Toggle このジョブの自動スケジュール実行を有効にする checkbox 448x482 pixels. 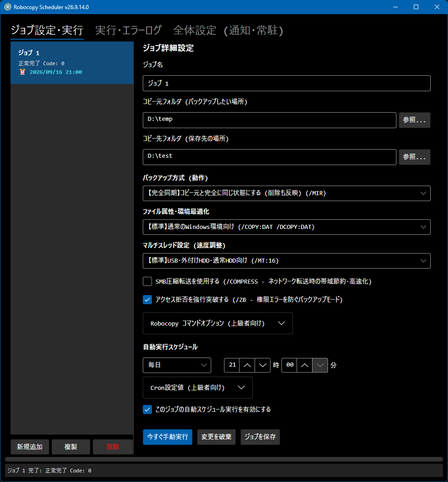point(147,409)
